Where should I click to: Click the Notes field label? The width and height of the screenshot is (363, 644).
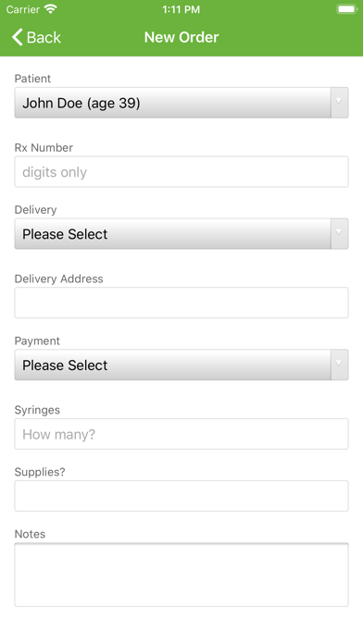(x=30, y=534)
